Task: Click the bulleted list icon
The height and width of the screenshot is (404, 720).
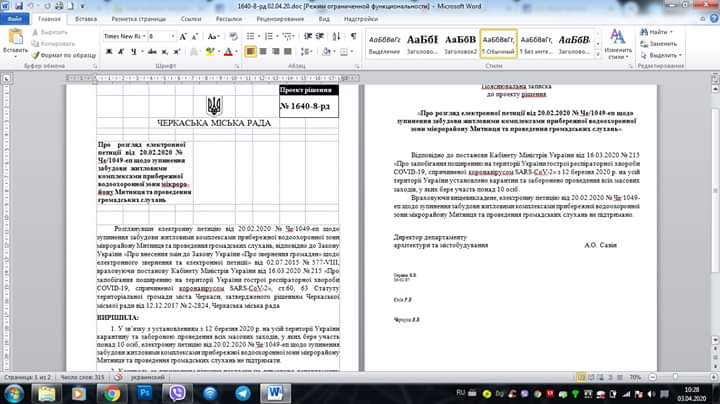Action: point(251,36)
